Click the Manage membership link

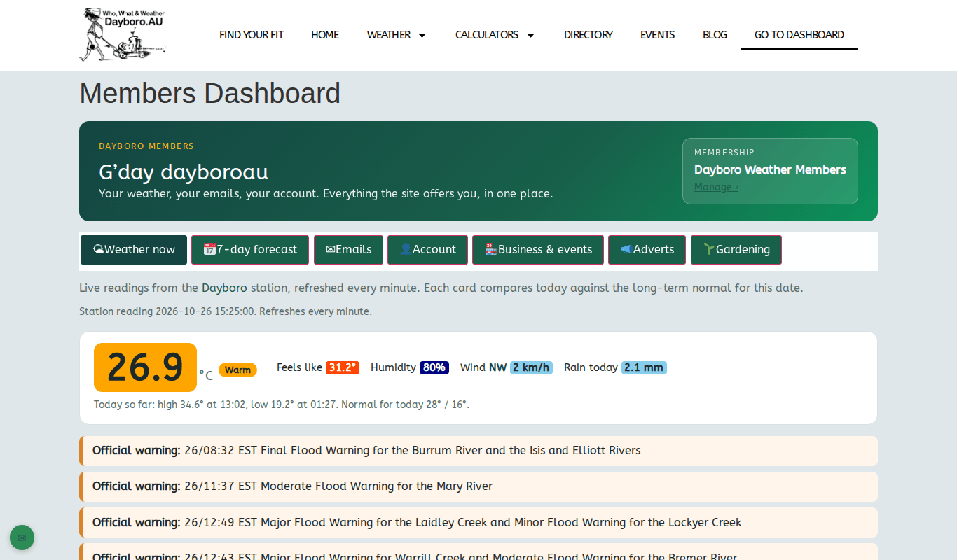click(716, 187)
